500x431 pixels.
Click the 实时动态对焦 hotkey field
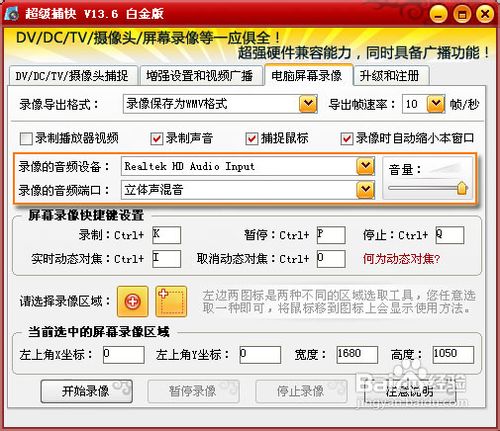click(x=167, y=259)
